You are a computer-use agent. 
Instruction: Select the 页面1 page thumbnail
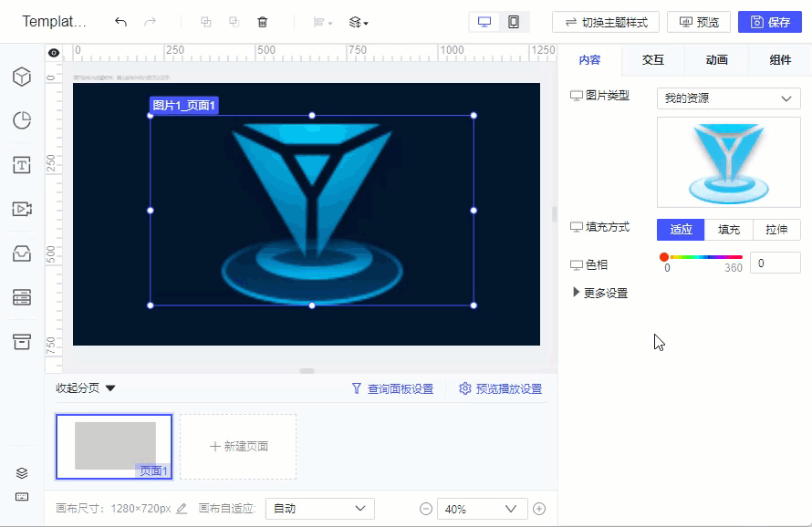click(114, 446)
